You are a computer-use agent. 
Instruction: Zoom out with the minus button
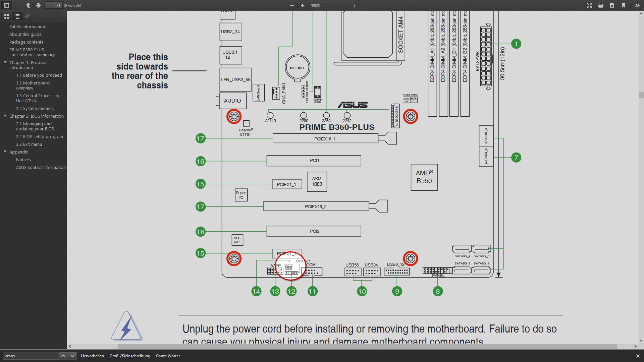tap(292, 5)
